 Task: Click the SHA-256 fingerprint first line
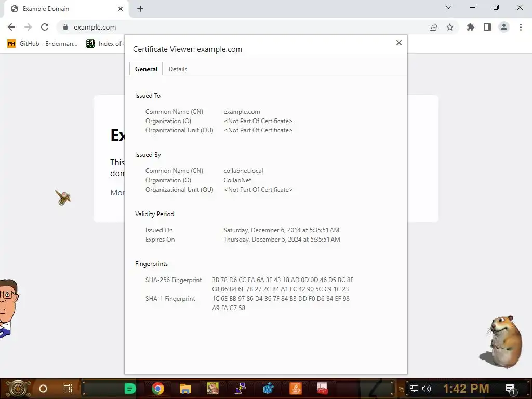coord(283,280)
